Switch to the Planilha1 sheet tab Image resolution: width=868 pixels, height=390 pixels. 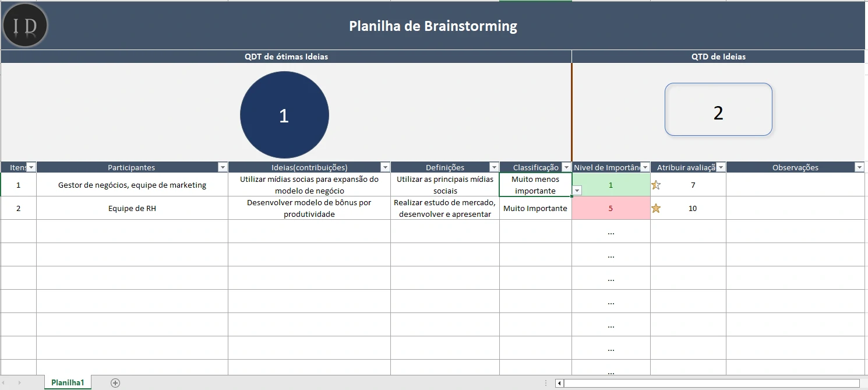67,382
